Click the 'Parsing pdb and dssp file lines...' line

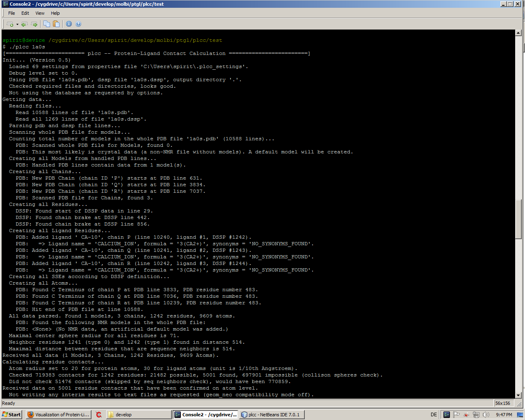pos(65,126)
